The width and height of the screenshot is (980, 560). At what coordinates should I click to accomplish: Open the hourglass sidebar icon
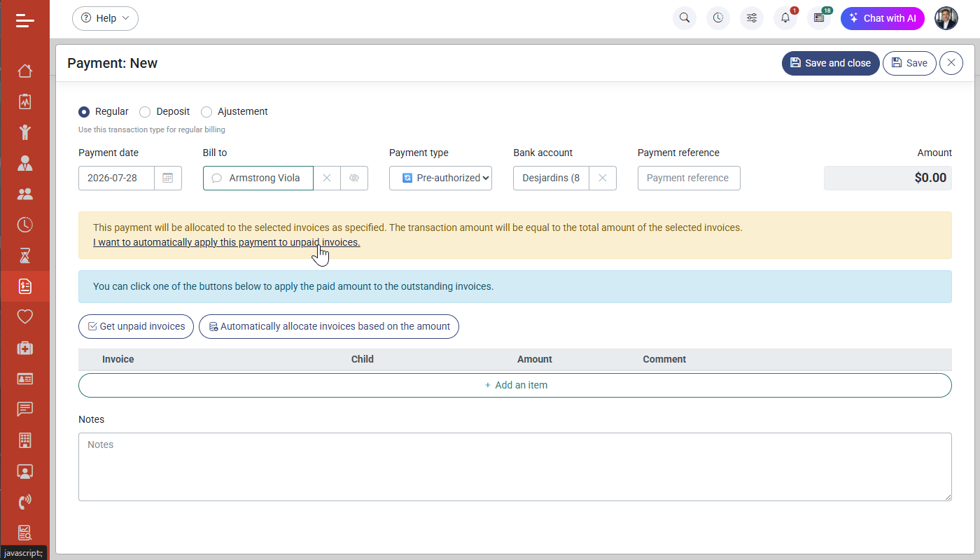coord(25,255)
